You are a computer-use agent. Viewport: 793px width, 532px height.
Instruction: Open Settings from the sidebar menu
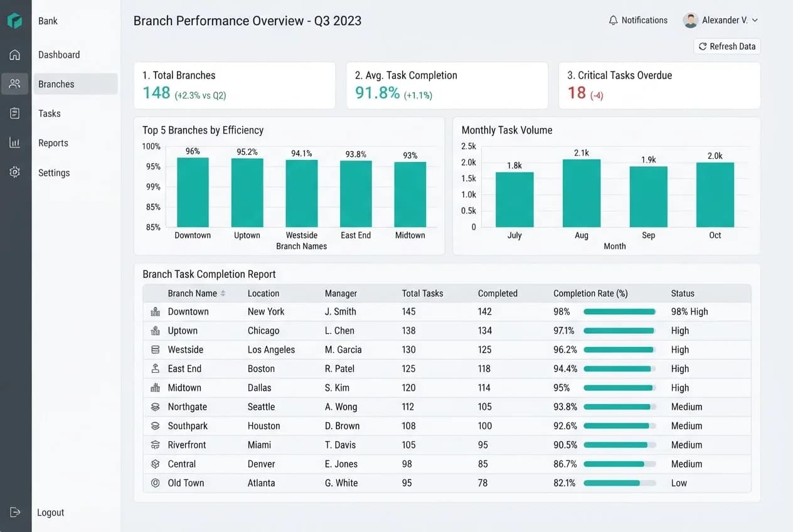pos(54,173)
